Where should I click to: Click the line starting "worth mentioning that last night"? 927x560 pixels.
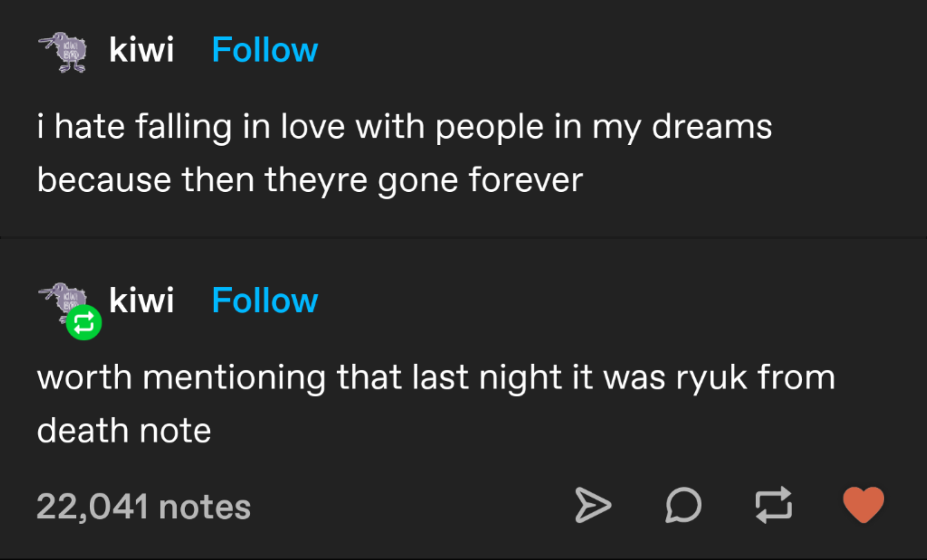(436, 378)
